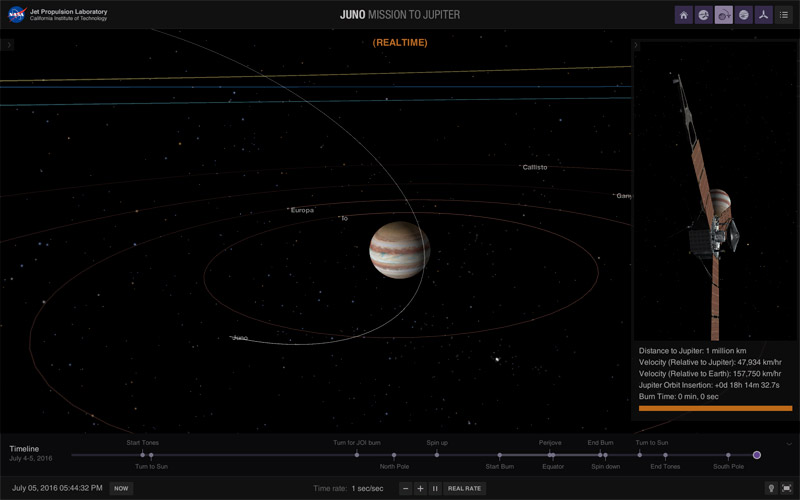Click Velocity (Relative to Earth) readout
This screenshot has height=500, width=800.
[710, 373]
